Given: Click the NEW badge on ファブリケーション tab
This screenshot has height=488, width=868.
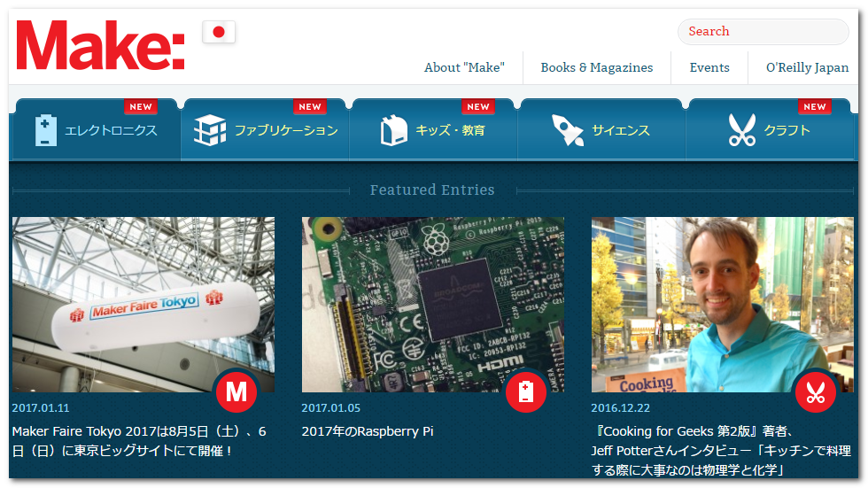Looking at the screenshot, I should click(x=309, y=107).
